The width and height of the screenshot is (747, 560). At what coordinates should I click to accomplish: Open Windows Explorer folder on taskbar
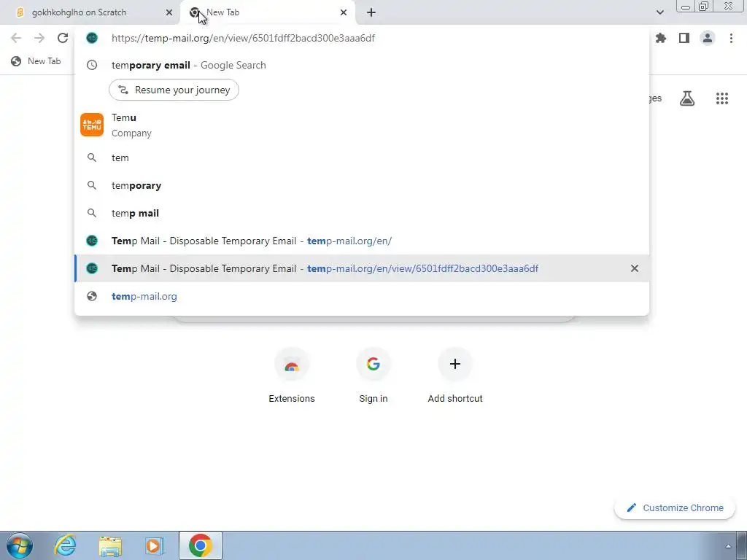110,545
